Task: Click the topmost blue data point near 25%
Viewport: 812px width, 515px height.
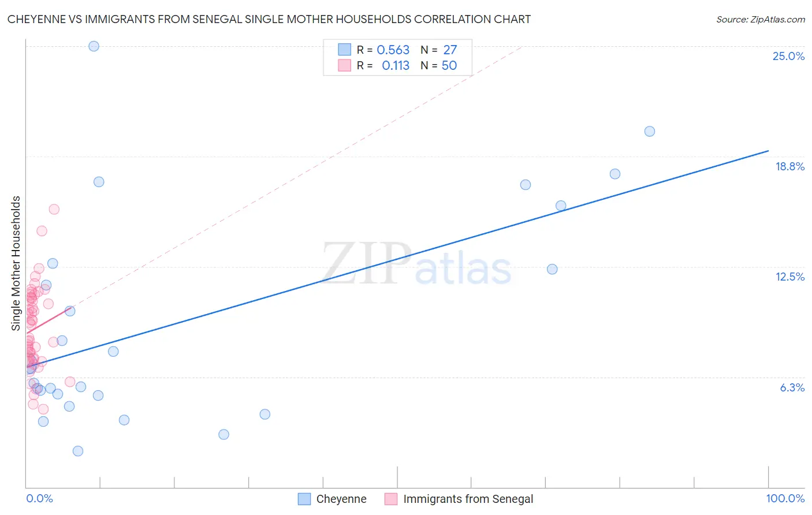Action: [x=94, y=46]
